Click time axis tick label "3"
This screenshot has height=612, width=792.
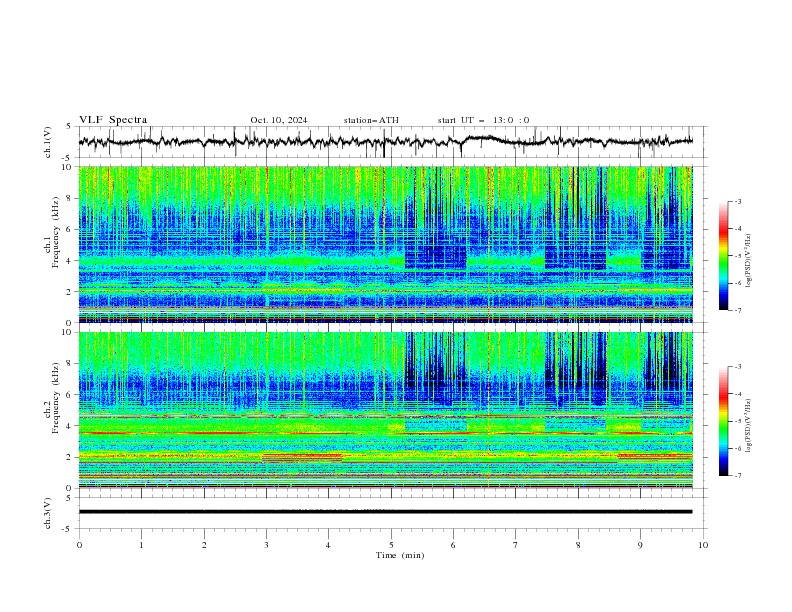coord(266,545)
